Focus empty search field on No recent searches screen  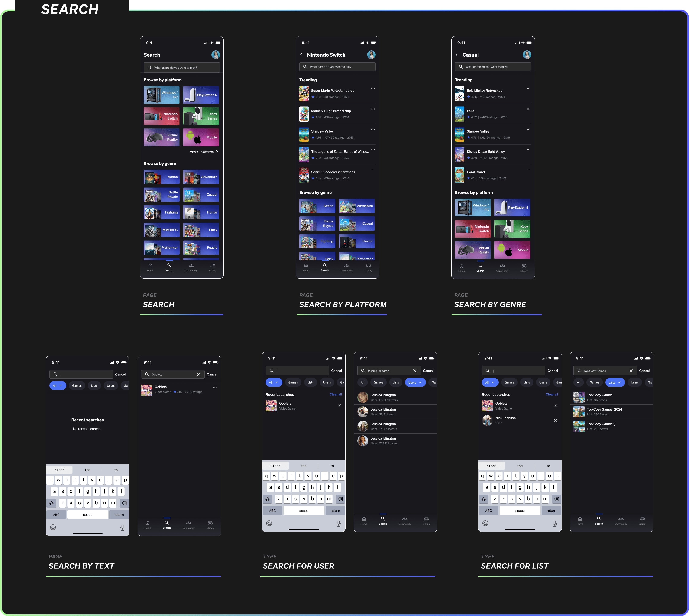[x=81, y=374]
